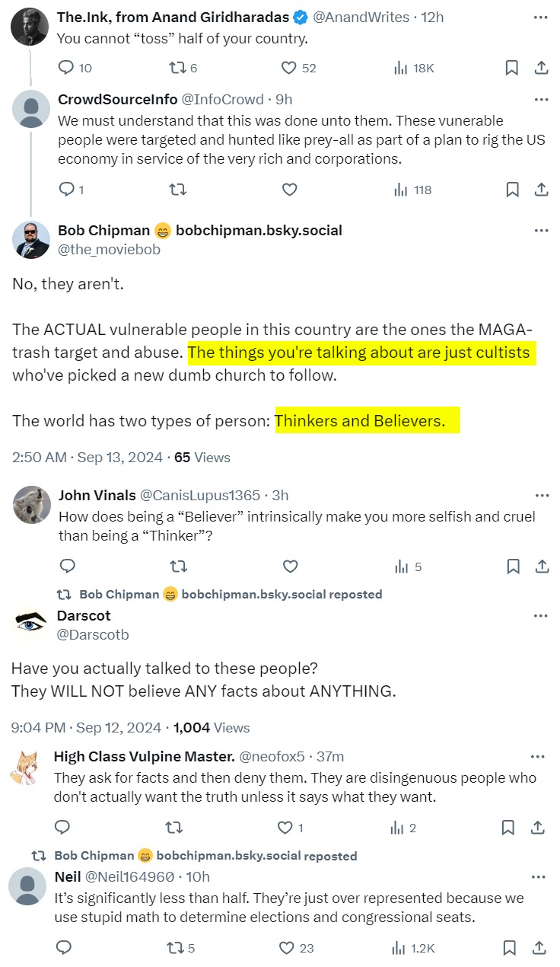Bookmark High Class Vulpine Master's tweet
The image size is (560, 967).
click(508, 827)
